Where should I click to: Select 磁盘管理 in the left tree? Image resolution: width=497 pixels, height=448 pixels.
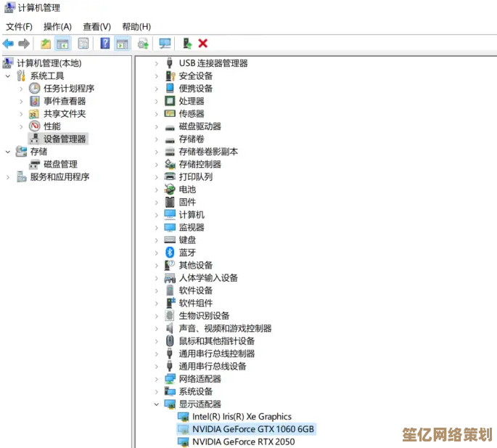point(60,164)
